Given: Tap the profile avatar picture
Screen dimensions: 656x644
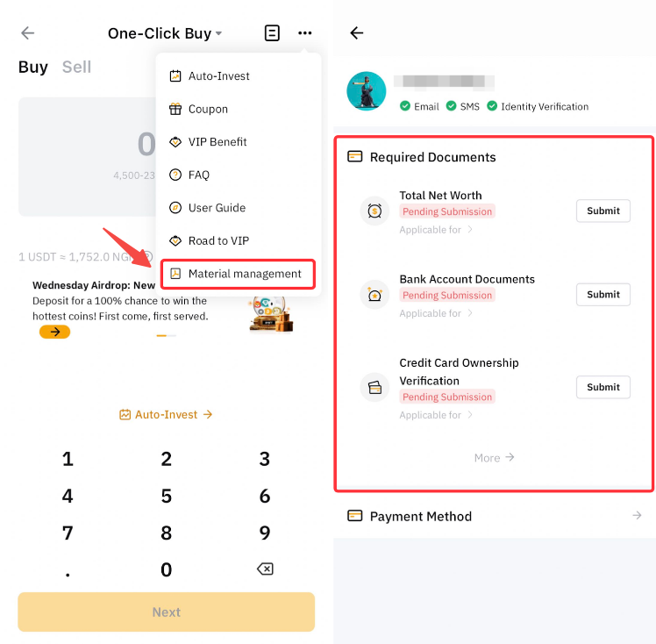Looking at the screenshot, I should (367, 90).
